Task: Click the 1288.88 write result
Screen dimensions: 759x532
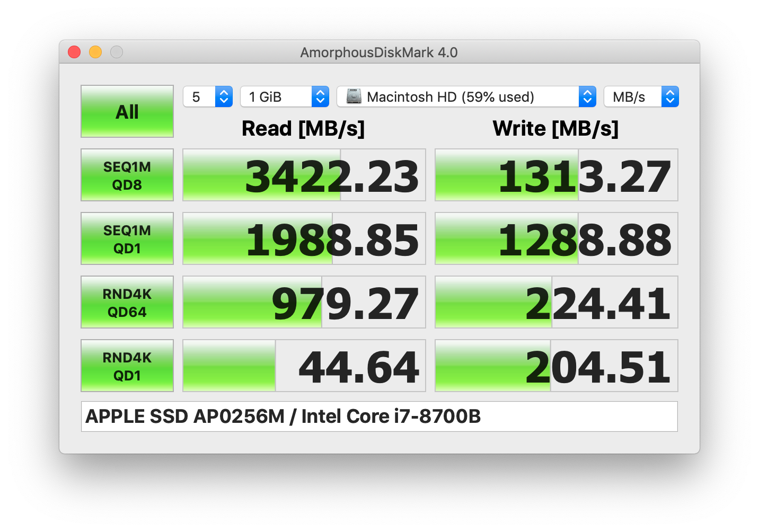Action: click(557, 238)
